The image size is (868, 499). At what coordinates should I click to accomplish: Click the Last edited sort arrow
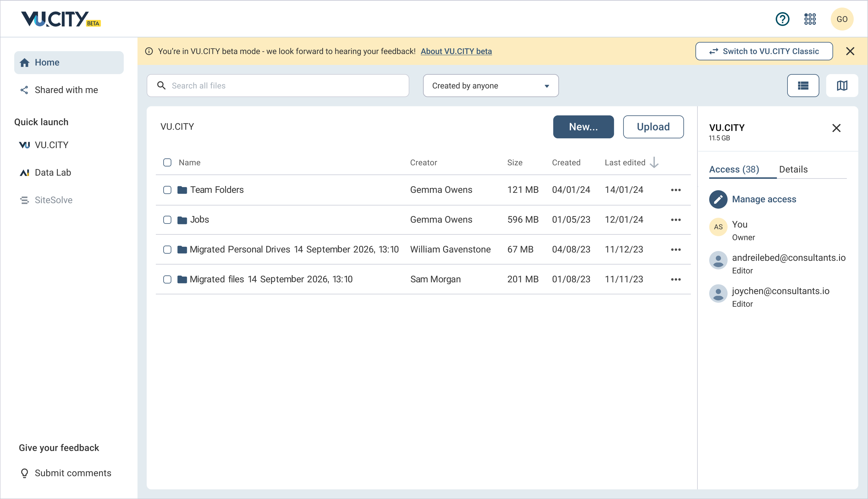coord(654,162)
